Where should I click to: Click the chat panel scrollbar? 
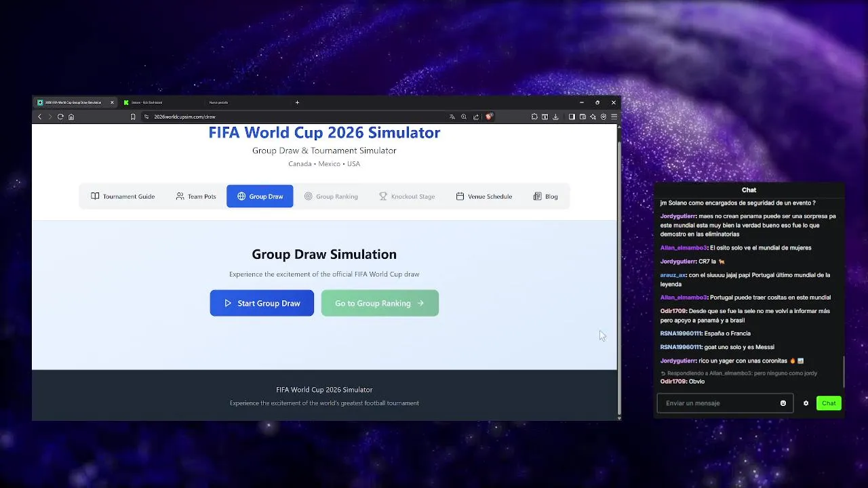pos(844,371)
